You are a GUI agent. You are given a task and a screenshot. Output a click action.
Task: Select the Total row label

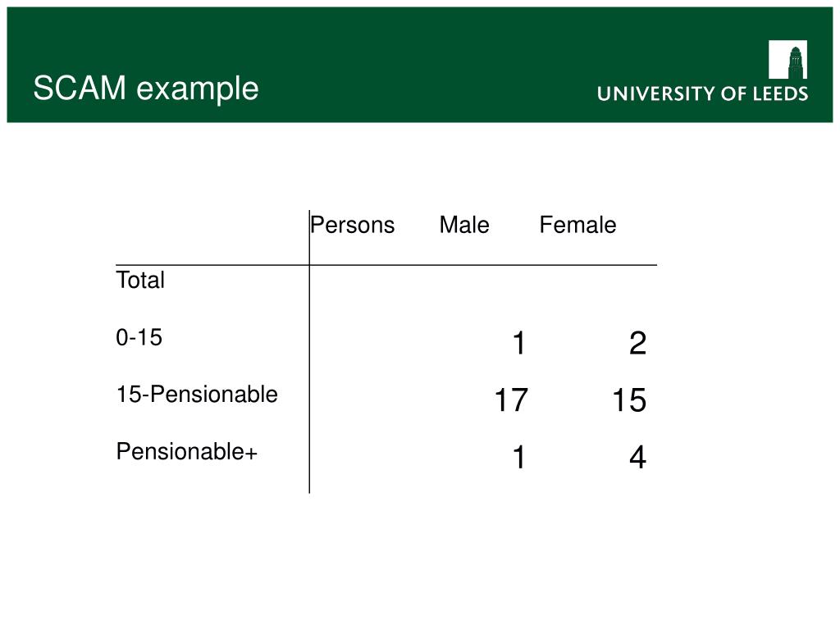coord(140,281)
